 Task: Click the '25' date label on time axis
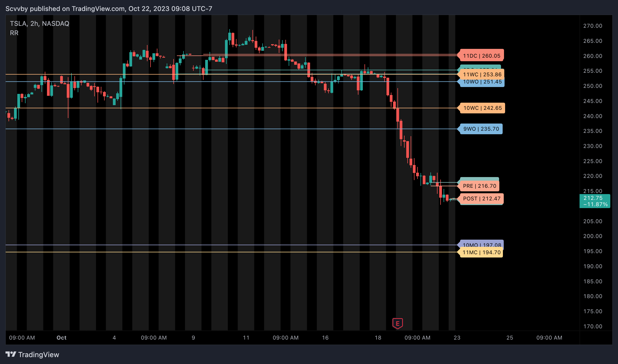pos(510,338)
